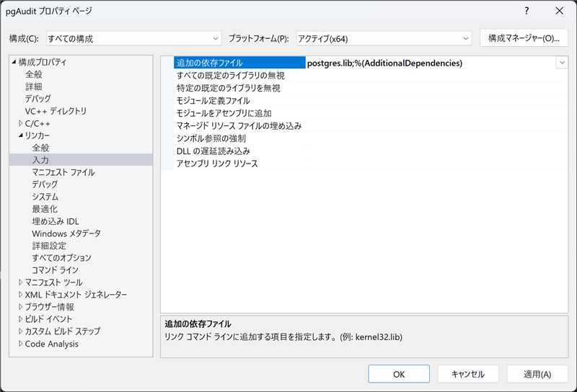The width and height of the screenshot is (577, 392).
Task: Select the 追加の依存ファイル property row
Action: coord(239,63)
